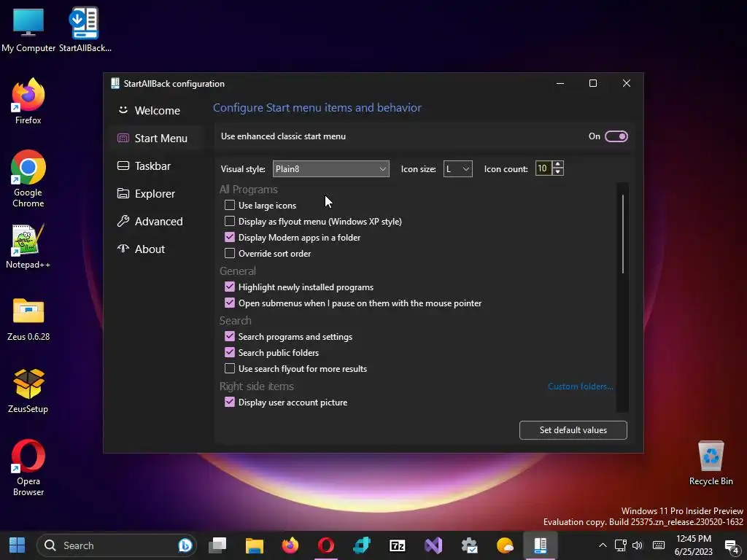Open the Recycle Bin

tap(711, 463)
